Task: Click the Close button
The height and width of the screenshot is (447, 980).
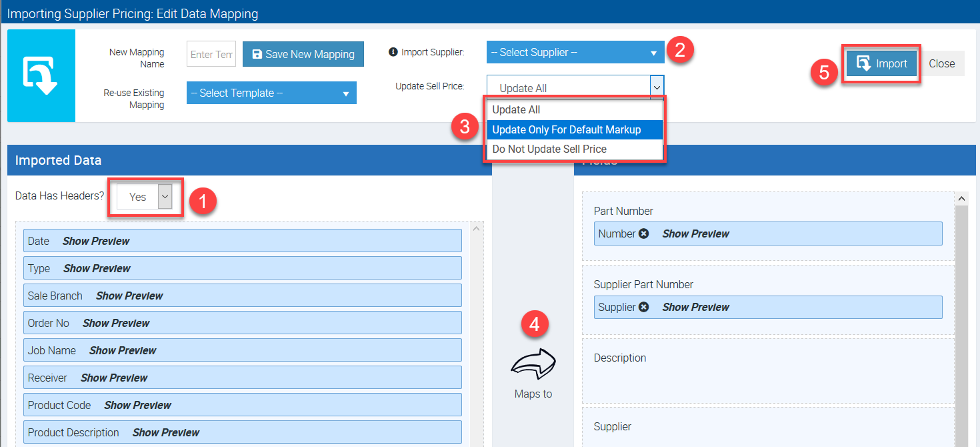Action: 941,63
